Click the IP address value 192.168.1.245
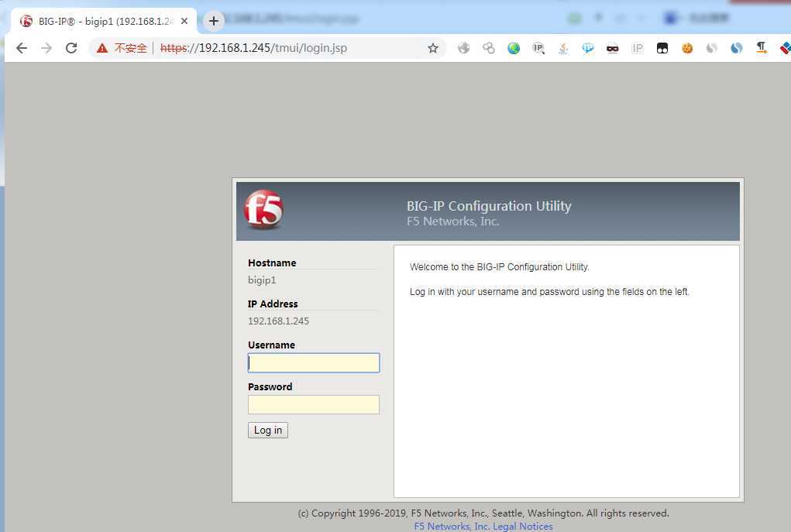 pos(278,321)
